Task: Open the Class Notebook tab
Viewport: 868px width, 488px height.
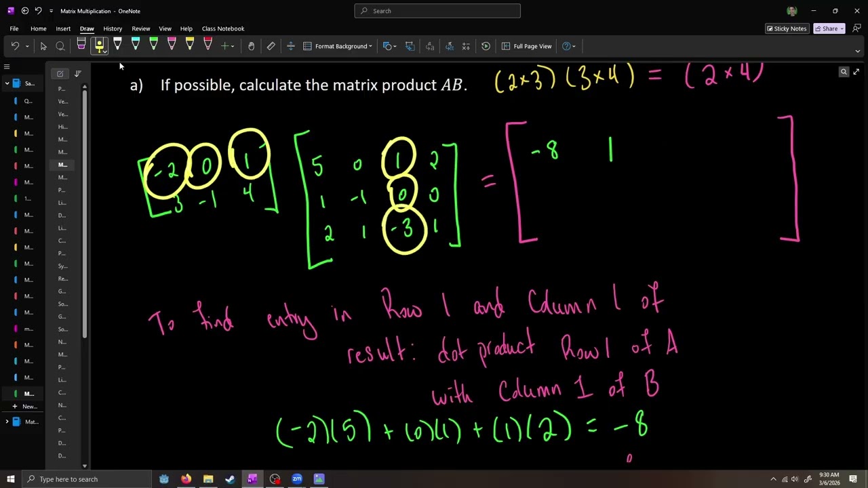Action: click(x=223, y=28)
